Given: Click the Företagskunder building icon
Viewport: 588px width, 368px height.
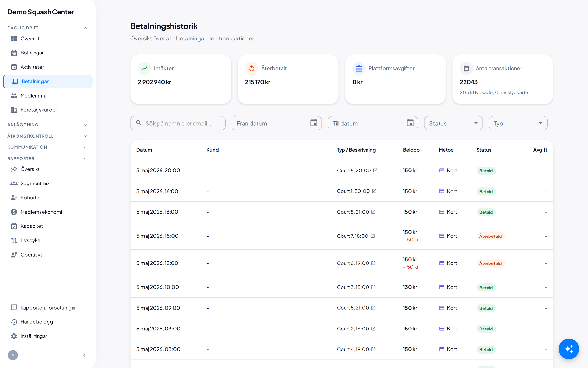Looking at the screenshot, I should coord(14,110).
